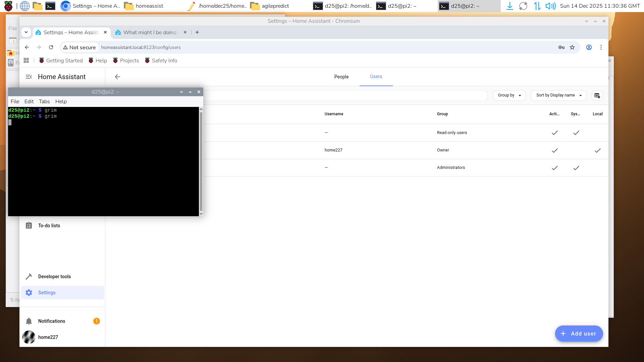This screenshot has height=362, width=644.
Task: Click the back arrow in settings header
Action: (x=117, y=77)
